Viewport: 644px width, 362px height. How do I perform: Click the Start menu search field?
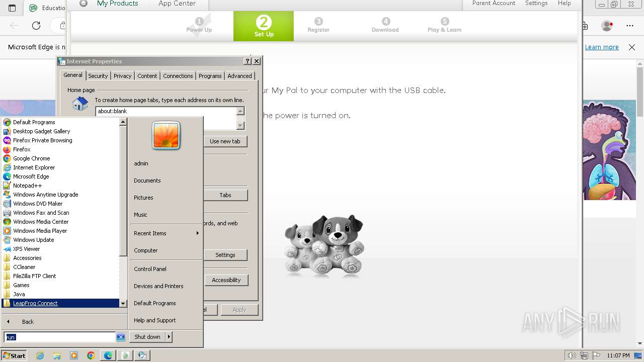click(x=60, y=337)
